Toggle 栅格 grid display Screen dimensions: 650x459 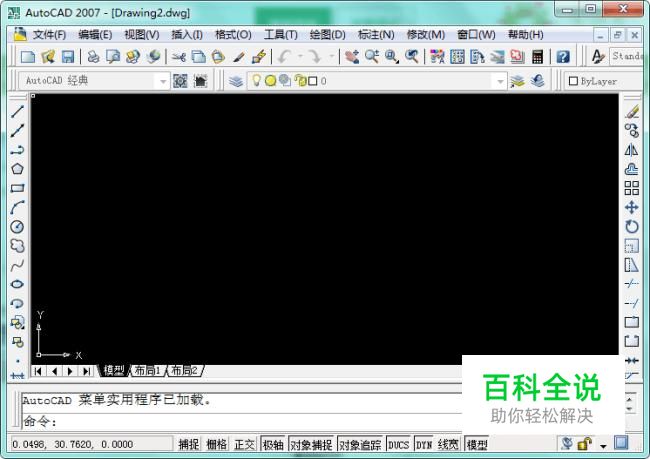point(216,444)
